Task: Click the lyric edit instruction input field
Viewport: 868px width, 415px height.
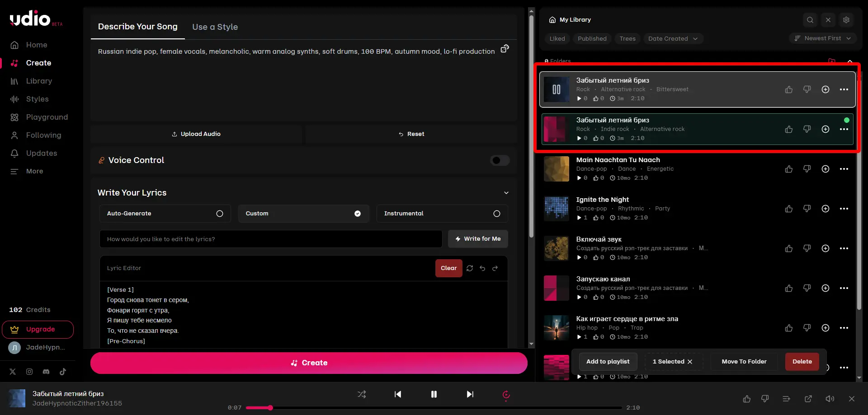Action: pyautogui.click(x=271, y=239)
